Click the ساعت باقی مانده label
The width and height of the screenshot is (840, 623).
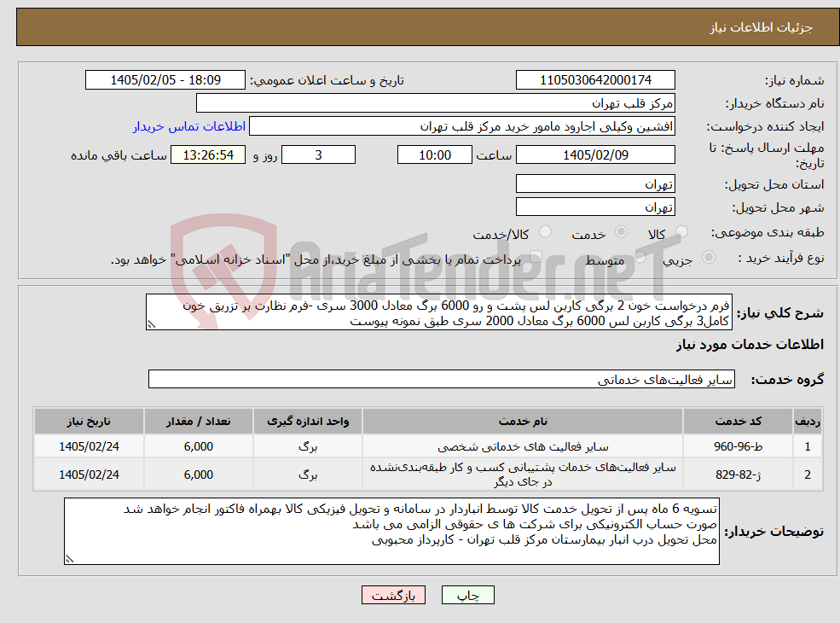(119, 155)
